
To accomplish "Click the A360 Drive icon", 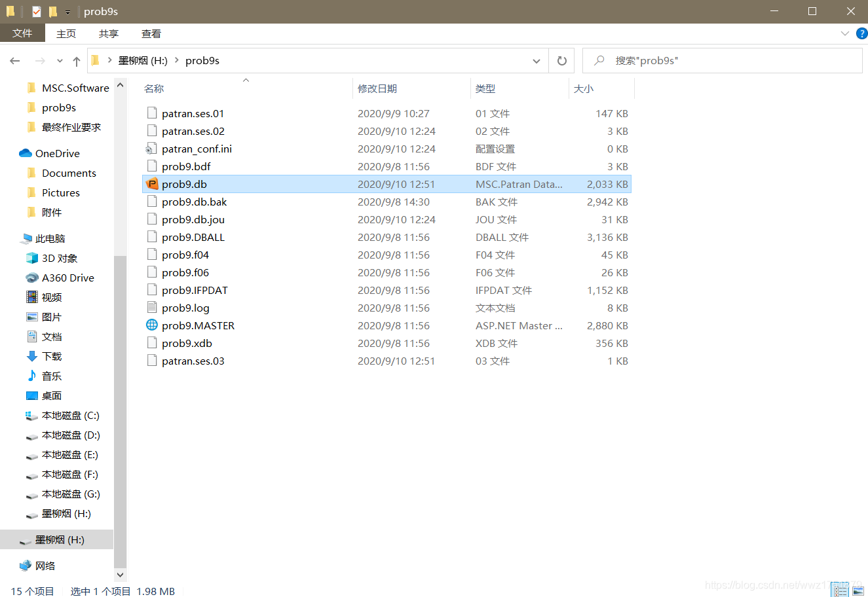I will point(32,278).
